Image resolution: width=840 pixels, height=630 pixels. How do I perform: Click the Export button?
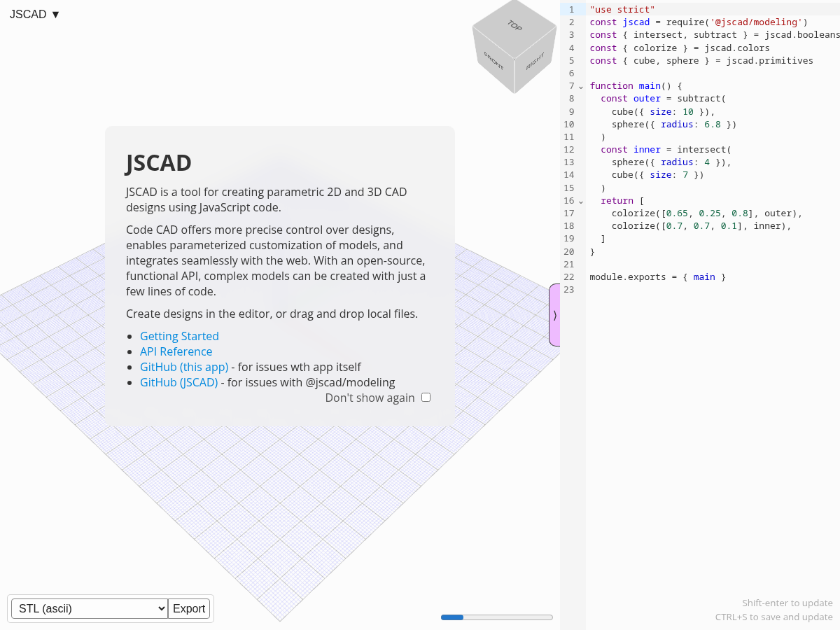point(189,608)
